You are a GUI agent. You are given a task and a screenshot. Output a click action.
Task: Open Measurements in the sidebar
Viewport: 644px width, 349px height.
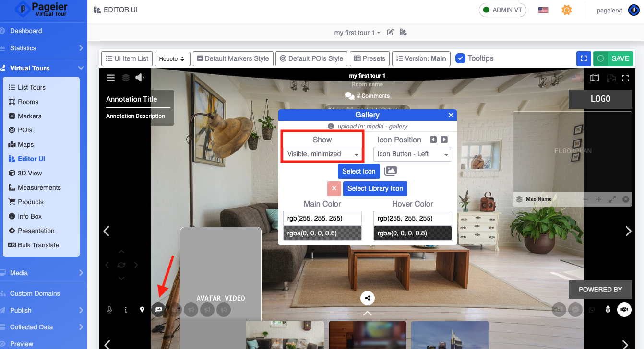pos(39,187)
